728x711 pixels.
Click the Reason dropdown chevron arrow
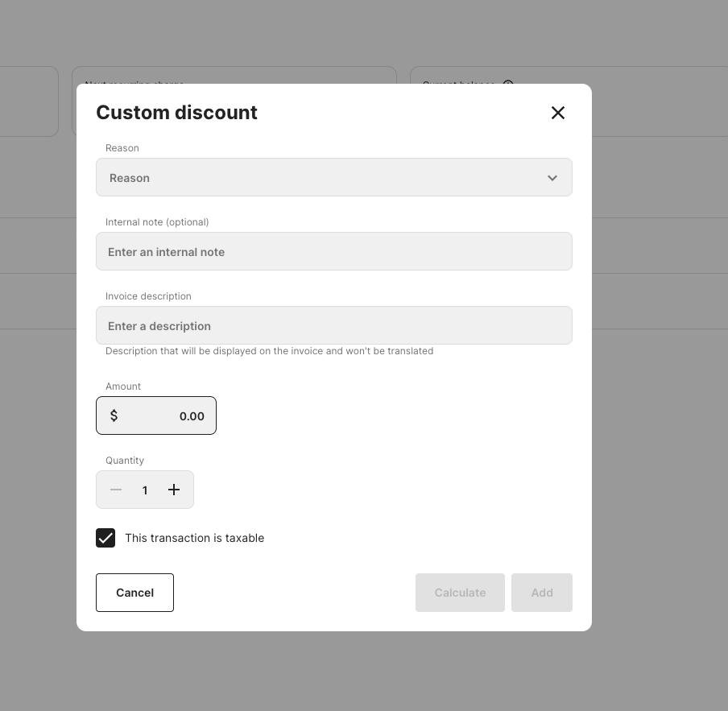click(552, 178)
